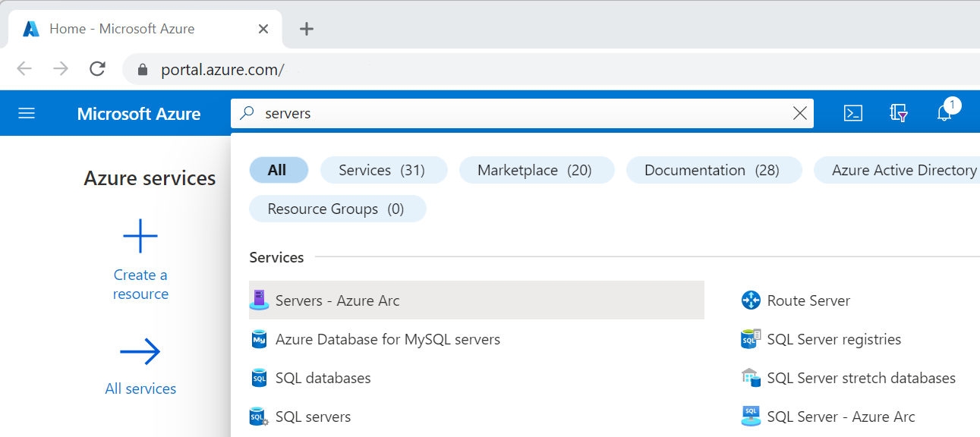Open Servers - Azure Arc result
The width and height of the screenshot is (980, 437).
(x=337, y=300)
